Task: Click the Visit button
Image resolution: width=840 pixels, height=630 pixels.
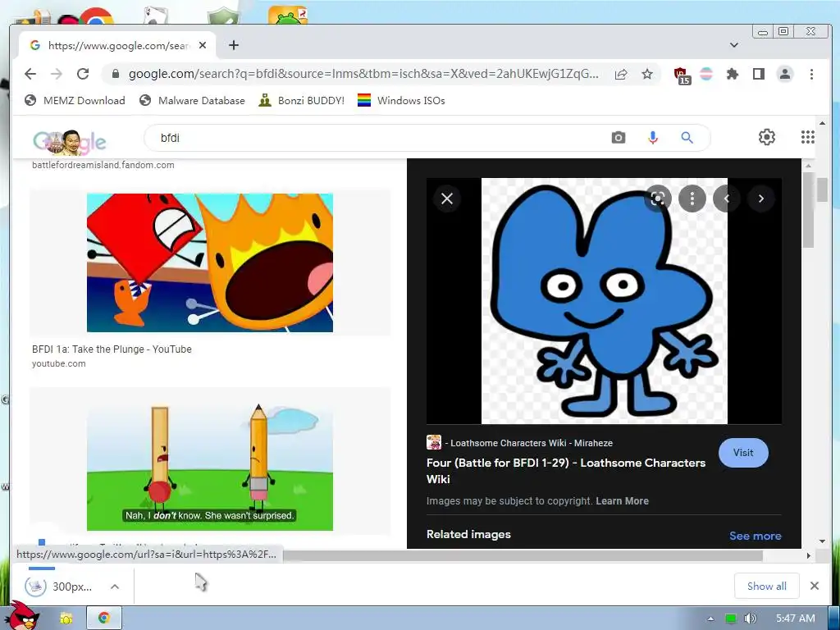Action: pyautogui.click(x=743, y=453)
